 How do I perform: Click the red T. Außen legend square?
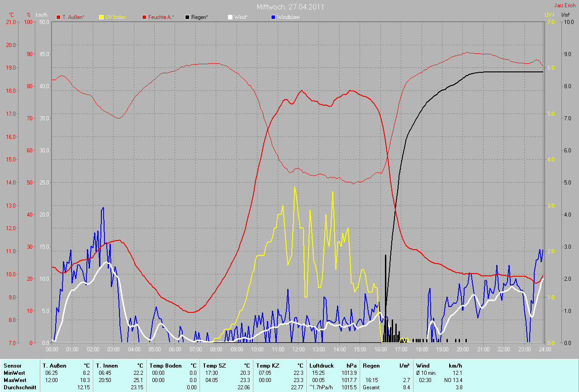58,17
